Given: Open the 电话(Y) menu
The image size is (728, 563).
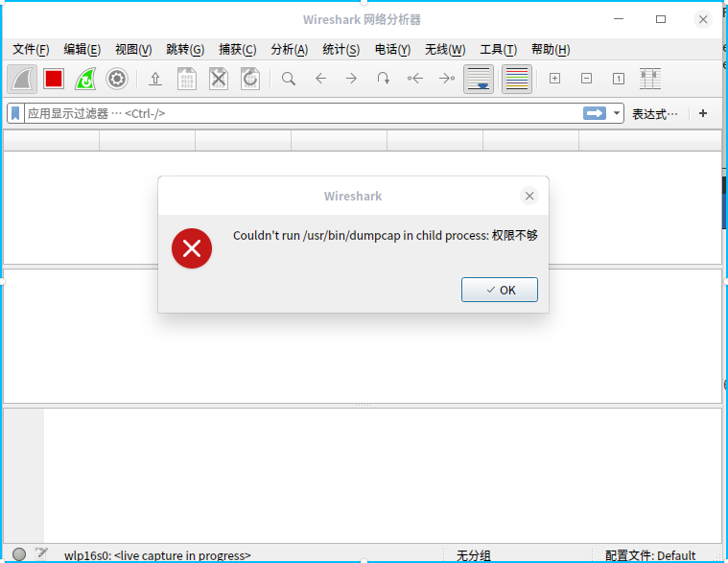Looking at the screenshot, I should (392, 49).
